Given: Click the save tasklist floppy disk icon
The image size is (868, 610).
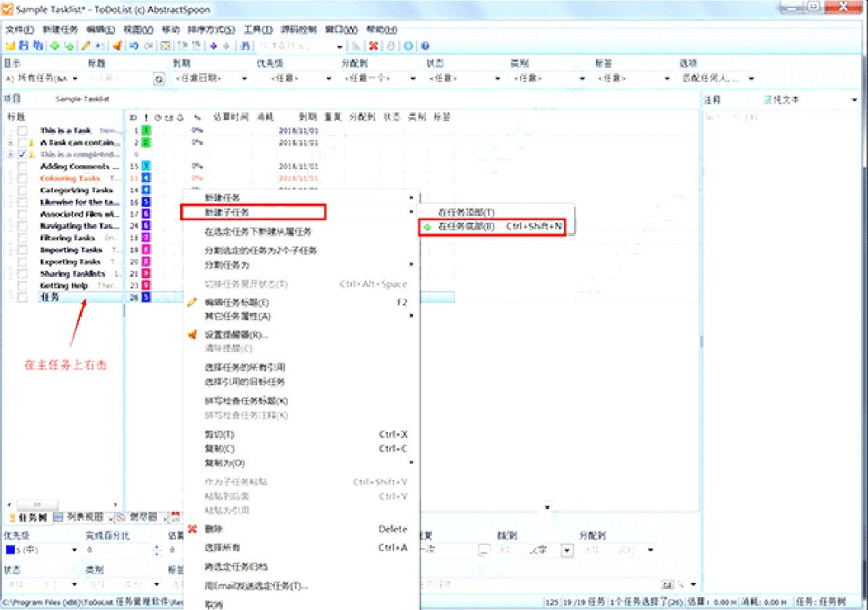Looking at the screenshot, I should coord(24,46).
